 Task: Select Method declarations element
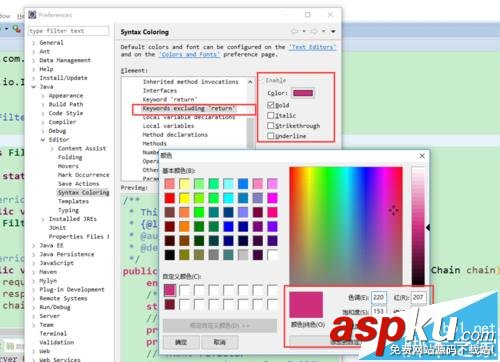[175, 135]
